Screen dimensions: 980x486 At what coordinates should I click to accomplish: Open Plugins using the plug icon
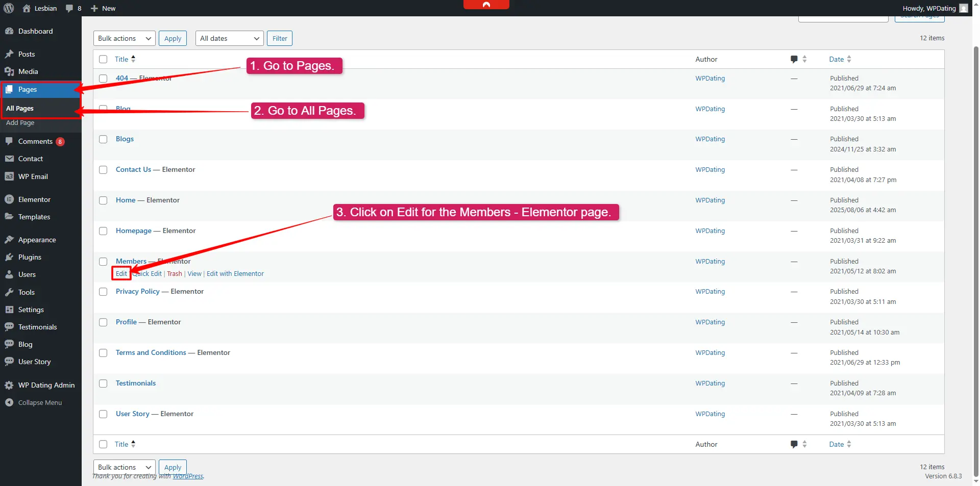point(9,257)
